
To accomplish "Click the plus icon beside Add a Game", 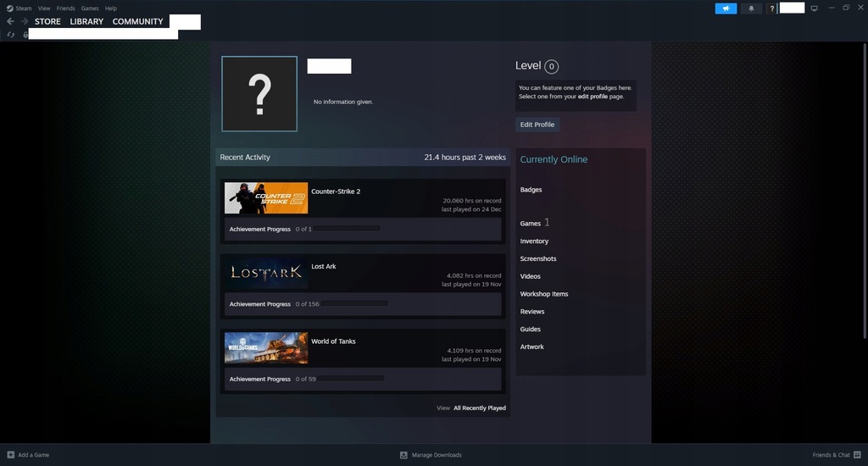I will (10, 455).
